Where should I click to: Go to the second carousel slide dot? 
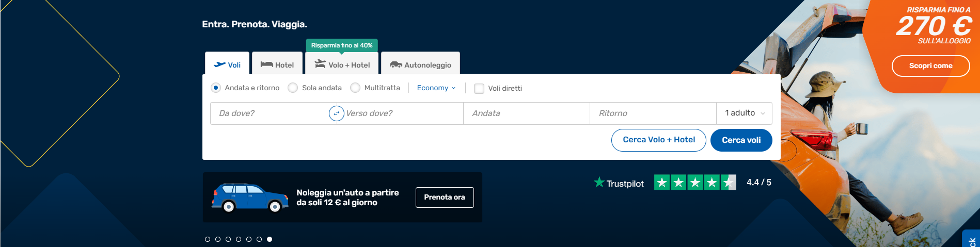click(218, 239)
